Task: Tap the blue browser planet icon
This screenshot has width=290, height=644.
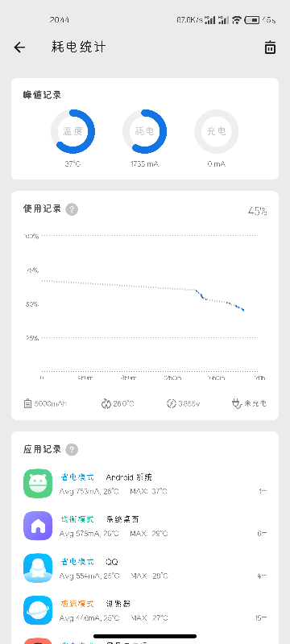Action: 38,610
